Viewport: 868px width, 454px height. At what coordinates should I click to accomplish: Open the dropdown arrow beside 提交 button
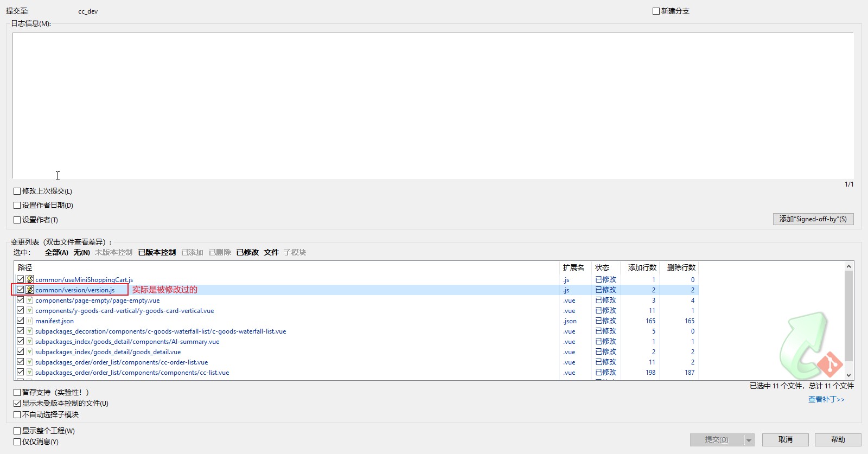pyautogui.click(x=749, y=440)
